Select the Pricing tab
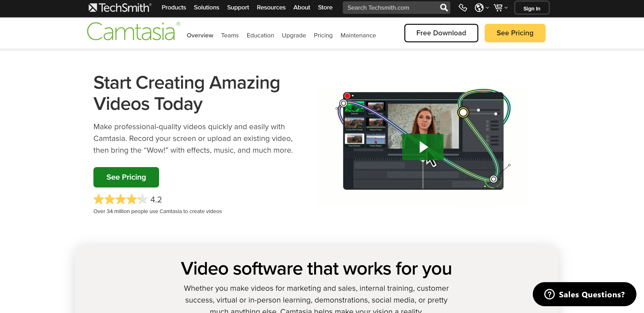 (323, 35)
